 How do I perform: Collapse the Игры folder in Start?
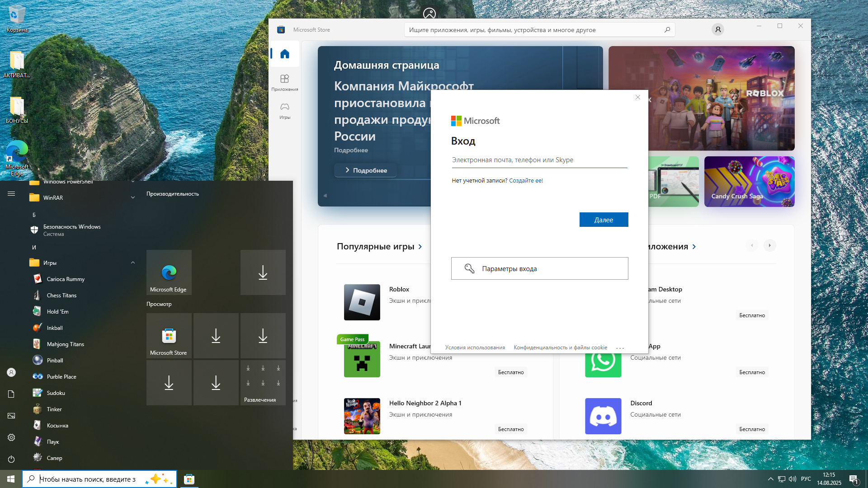click(133, 263)
